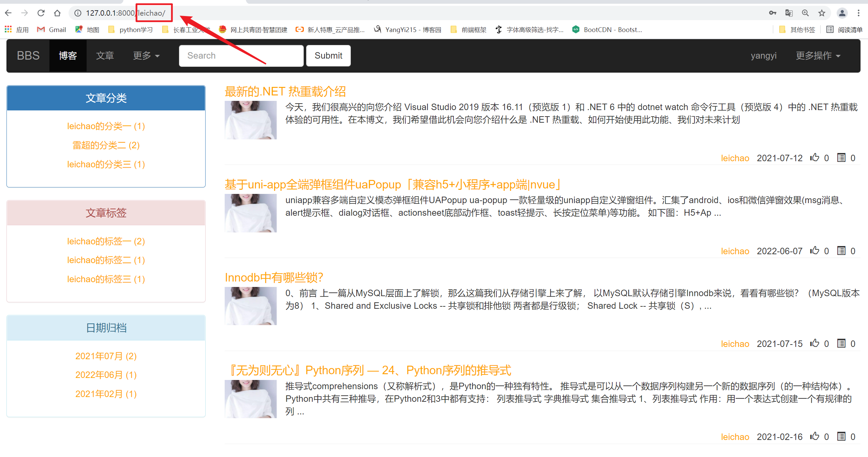Image resolution: width=868 pixels, height=457 pixels.
Task: Select the 文章 navbar item
Action: tap(105, 56)
